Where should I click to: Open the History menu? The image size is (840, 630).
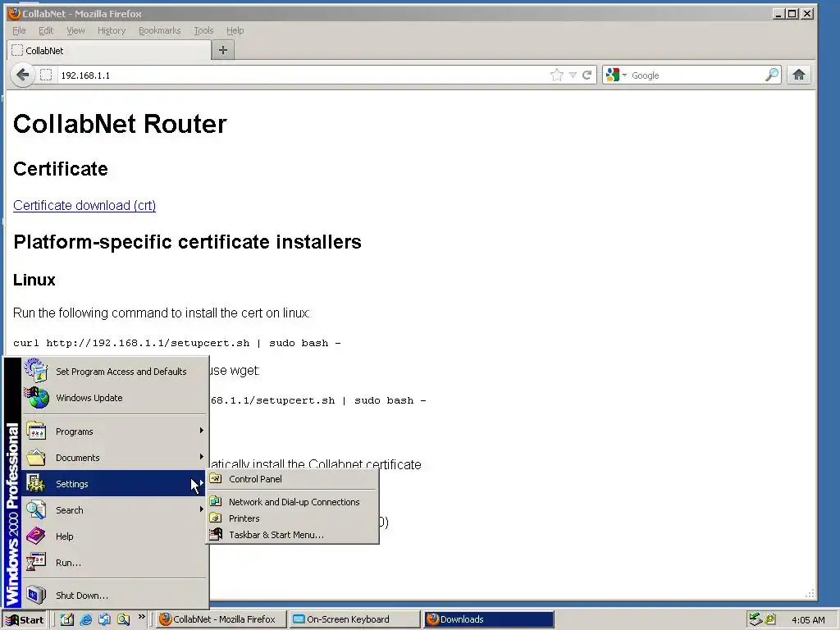(x=112, y=30)
